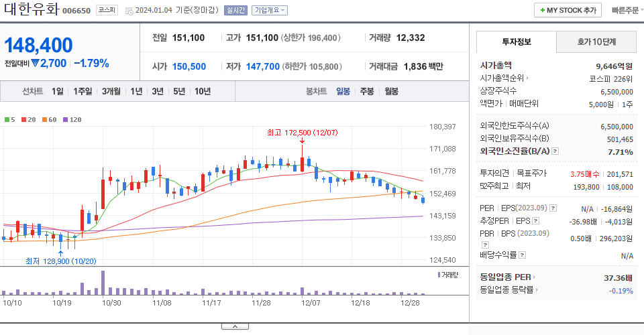The width and height of the screenshot is (644, 335).
Task: Click the 동일업종 PER link
Action: click(x=506, y=277)
